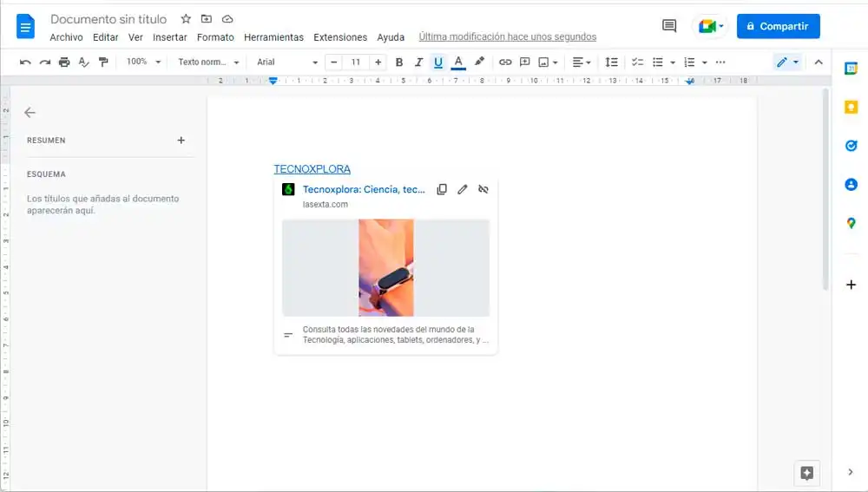Copy the link with the copy icon
The height and width of the screenshot is (492, 868).
click(442, 189)
